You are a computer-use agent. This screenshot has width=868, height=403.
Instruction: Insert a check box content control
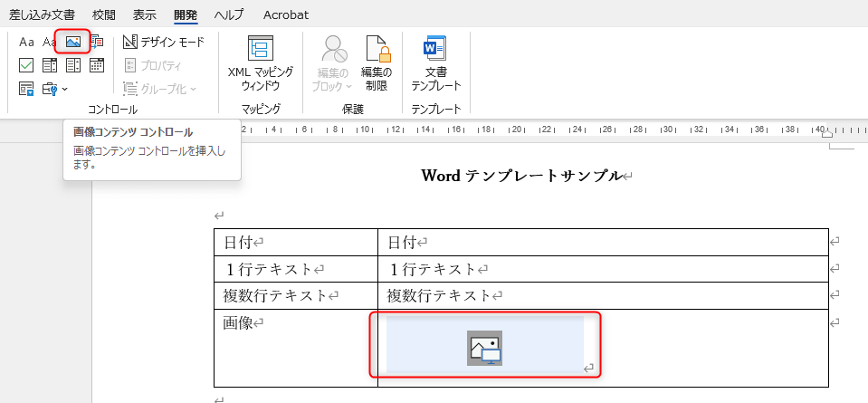[x=26, y=65]
